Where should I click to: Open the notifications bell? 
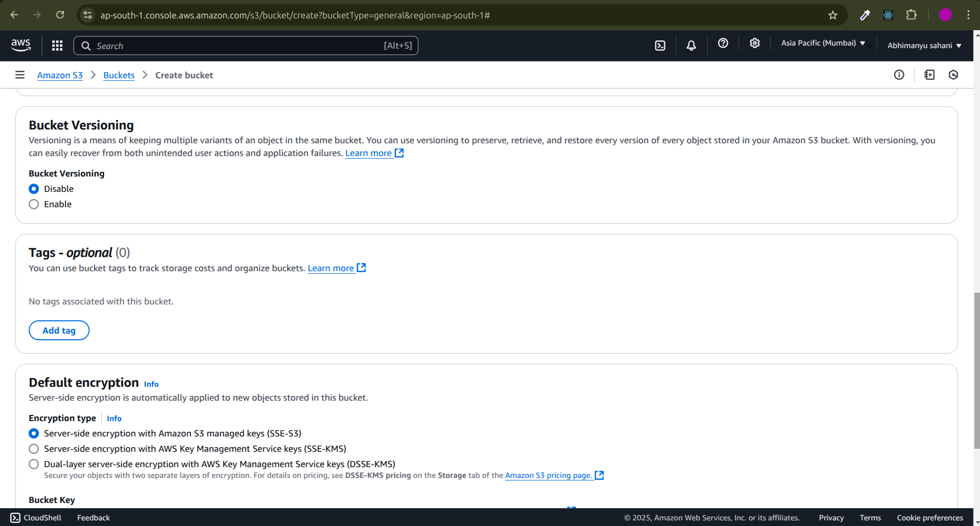pyautogui.click(x=691, y=46)
